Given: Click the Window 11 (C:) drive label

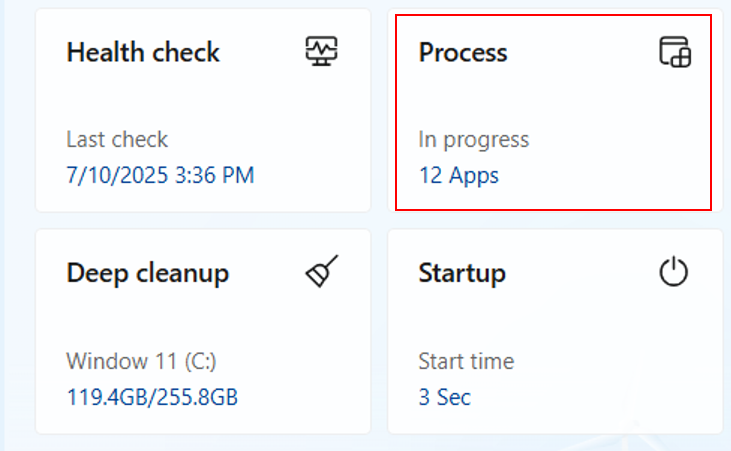Looking at the screenshot, I should pyautogui.click(x=141, y=361).
